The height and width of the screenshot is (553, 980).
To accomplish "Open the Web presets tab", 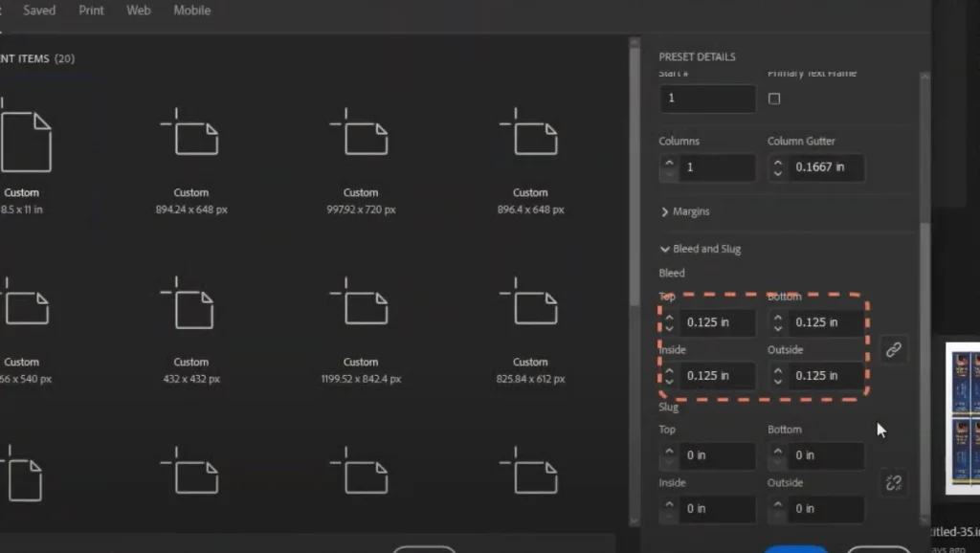I will click(x=138, y=11).
